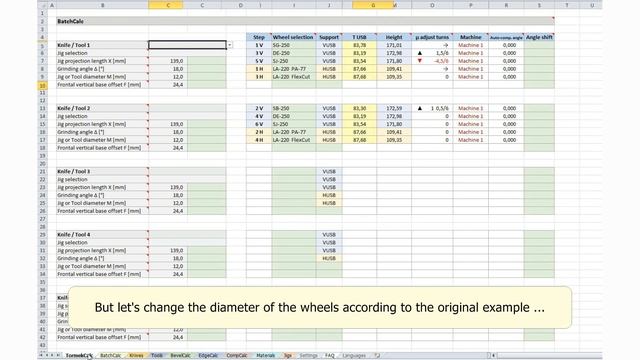The image size is (640, 360).
Task: Open the BevelCalc sheet tab
Action: [x=180, y=356]
